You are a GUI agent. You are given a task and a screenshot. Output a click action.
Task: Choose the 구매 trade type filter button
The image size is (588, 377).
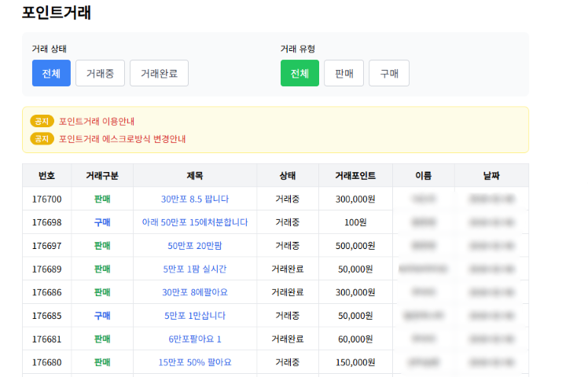coord(389,73)
